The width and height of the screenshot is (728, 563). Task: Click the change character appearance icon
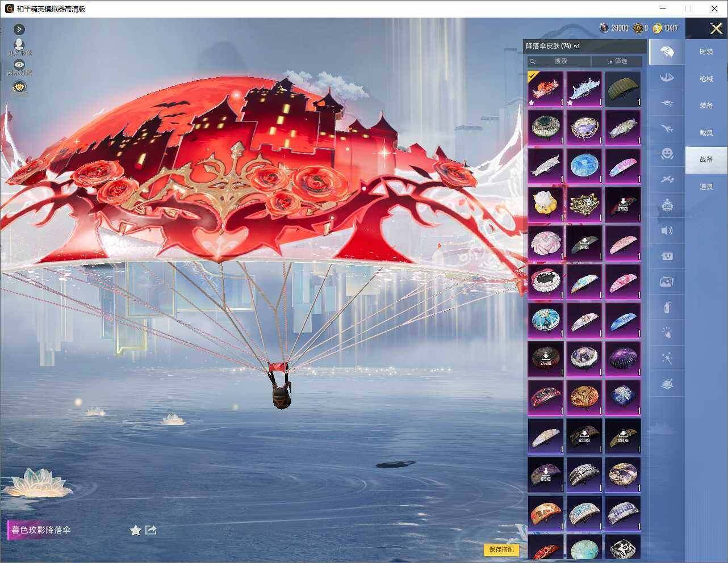(x=19, y=45)
